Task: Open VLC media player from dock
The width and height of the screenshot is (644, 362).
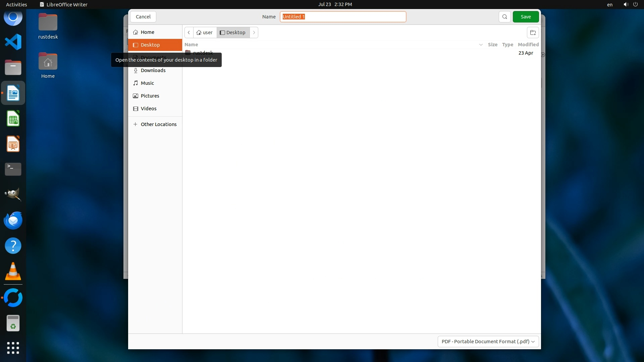Action: tap(13, 271)
